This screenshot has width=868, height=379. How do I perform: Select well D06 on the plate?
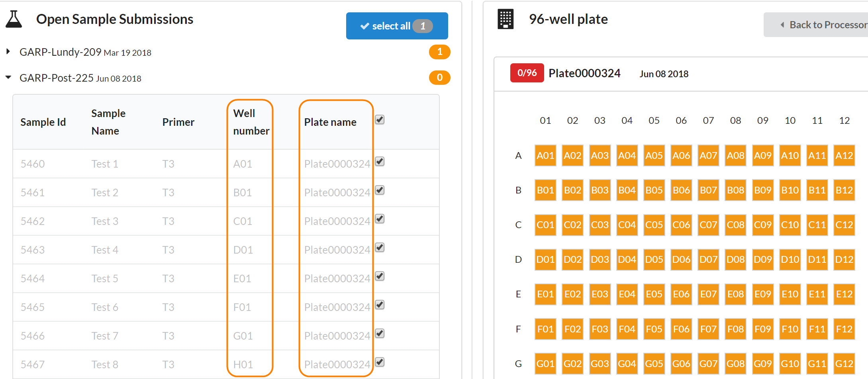pos(681,260)
